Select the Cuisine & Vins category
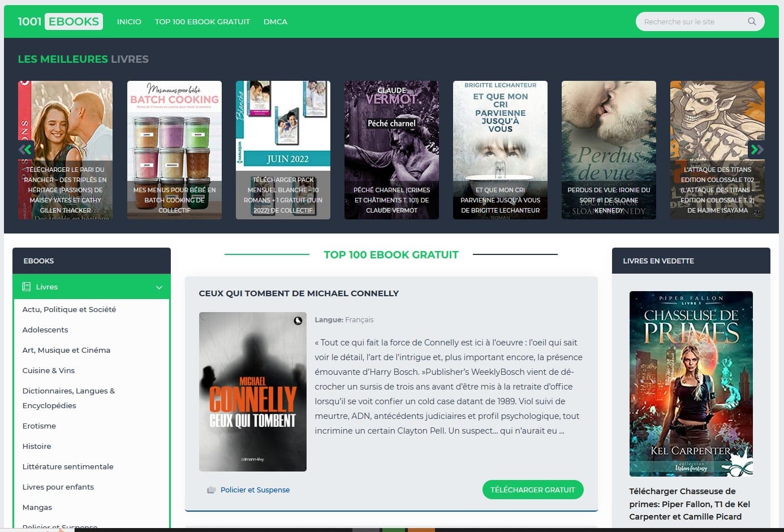This screenshot has height=532, width=784. (48, 370)
